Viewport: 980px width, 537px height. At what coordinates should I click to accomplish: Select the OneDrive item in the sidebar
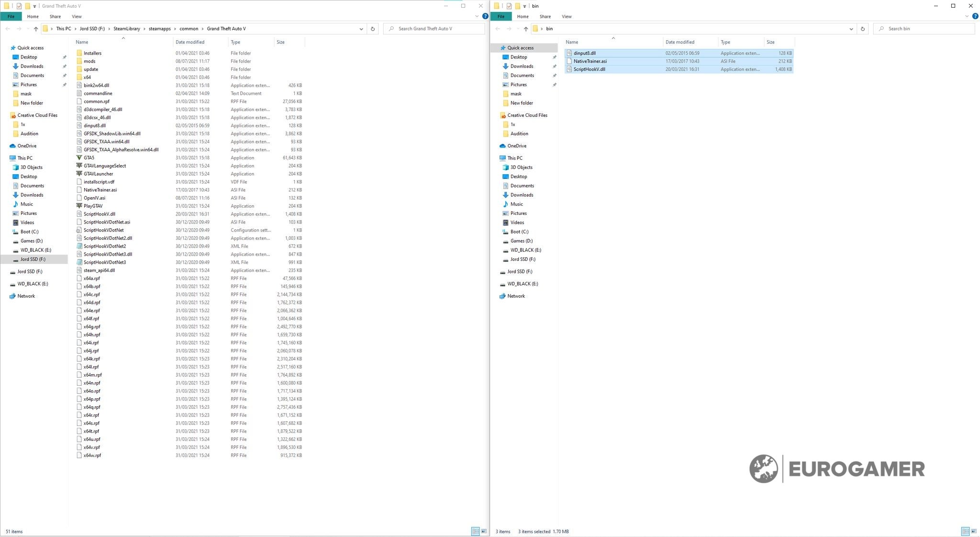(26, 145)
